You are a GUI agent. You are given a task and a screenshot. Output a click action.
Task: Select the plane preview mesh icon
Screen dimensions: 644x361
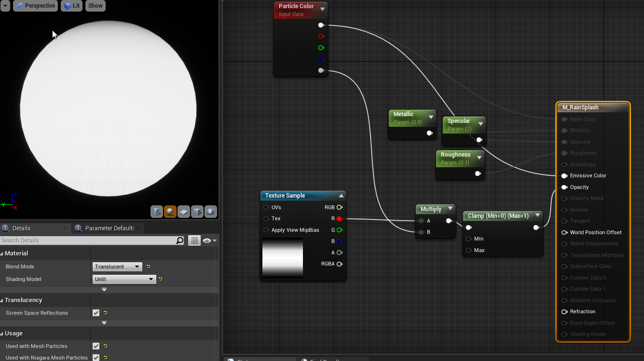pyautogui.click(x=183, y=211)
